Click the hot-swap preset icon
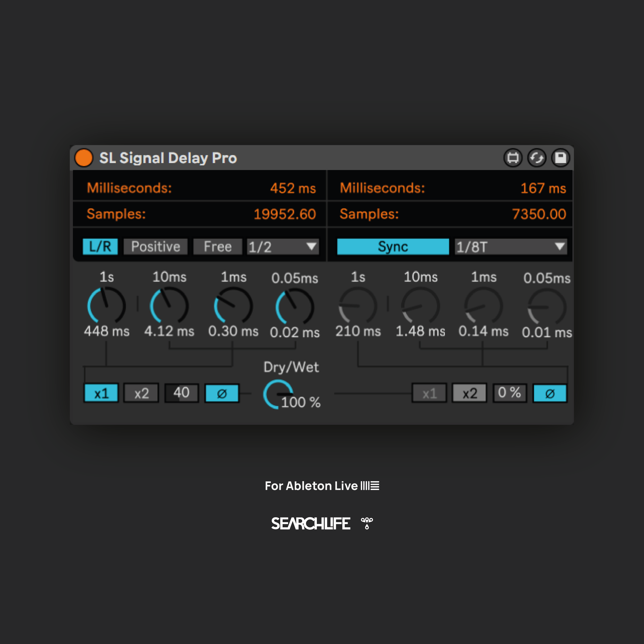This screenshot has height=644, width=644. (x=537, y=158)
